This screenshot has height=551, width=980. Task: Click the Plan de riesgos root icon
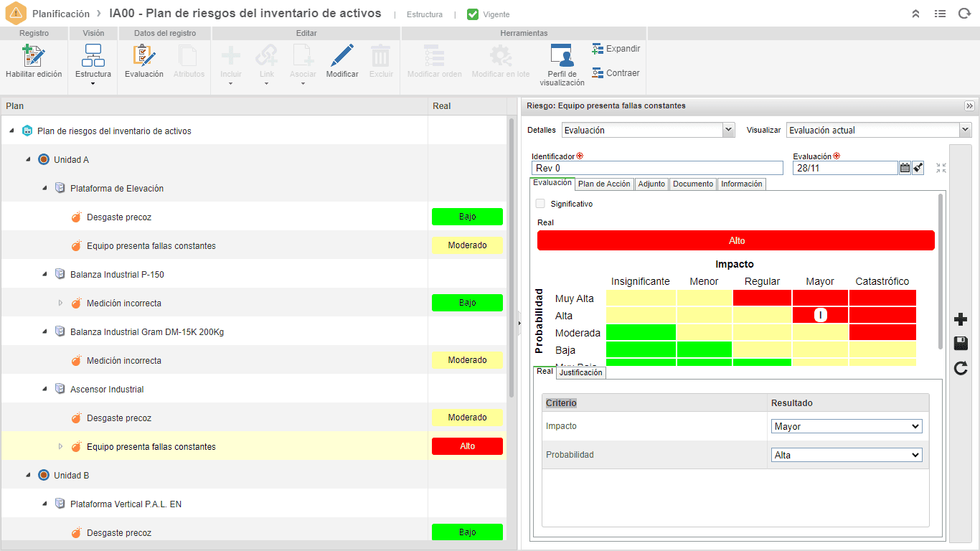point(27,131)
